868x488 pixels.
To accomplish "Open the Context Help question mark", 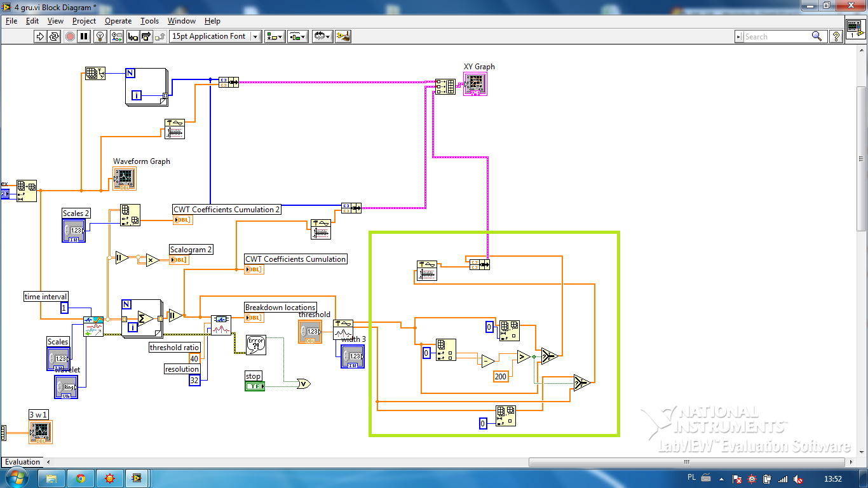I will coord(836,37).
